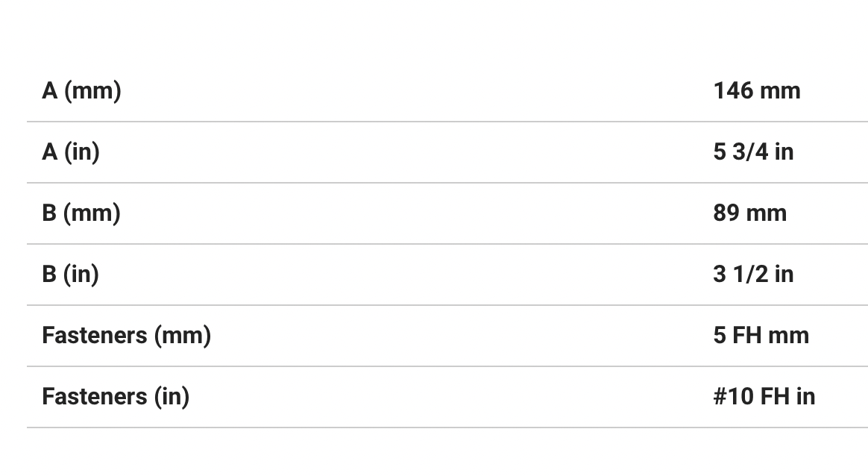Click the "B (mm)" row label
The width and height of the screenshot is (868, 476).
[81, 213]
